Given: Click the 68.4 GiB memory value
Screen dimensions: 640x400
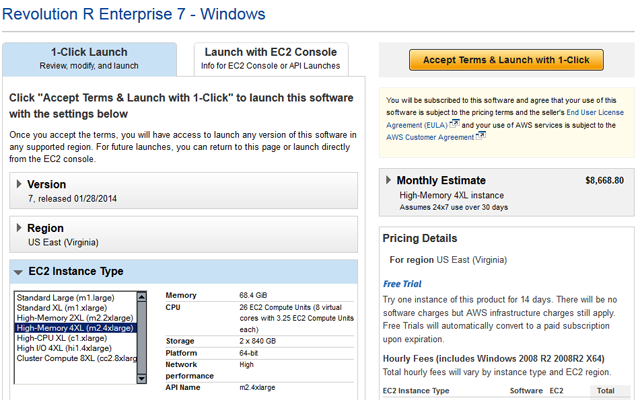Looking at the screenshot, I should [x=253, y=295].
